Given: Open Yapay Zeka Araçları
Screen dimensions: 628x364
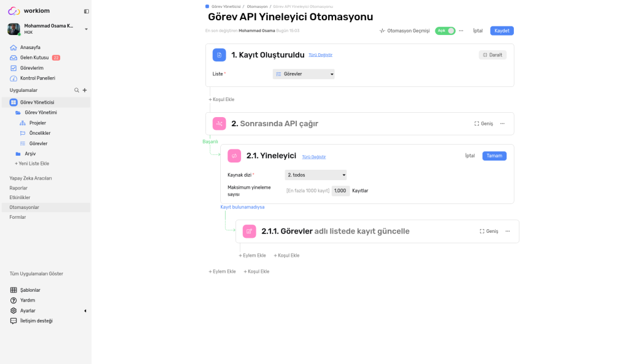Looking at the screenshot, I should 31,178.
